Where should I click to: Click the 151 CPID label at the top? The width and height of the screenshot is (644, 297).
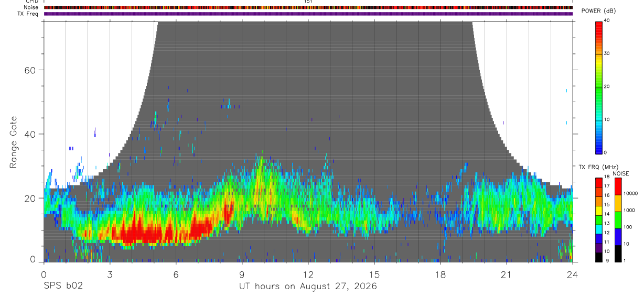(x=308, y=2)
